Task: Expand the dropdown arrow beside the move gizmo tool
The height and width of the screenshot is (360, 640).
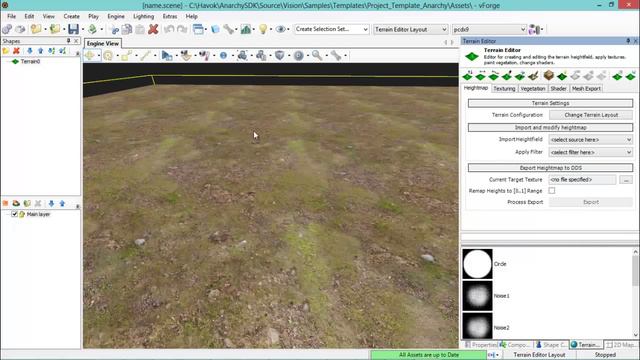Action: point(98,56)
